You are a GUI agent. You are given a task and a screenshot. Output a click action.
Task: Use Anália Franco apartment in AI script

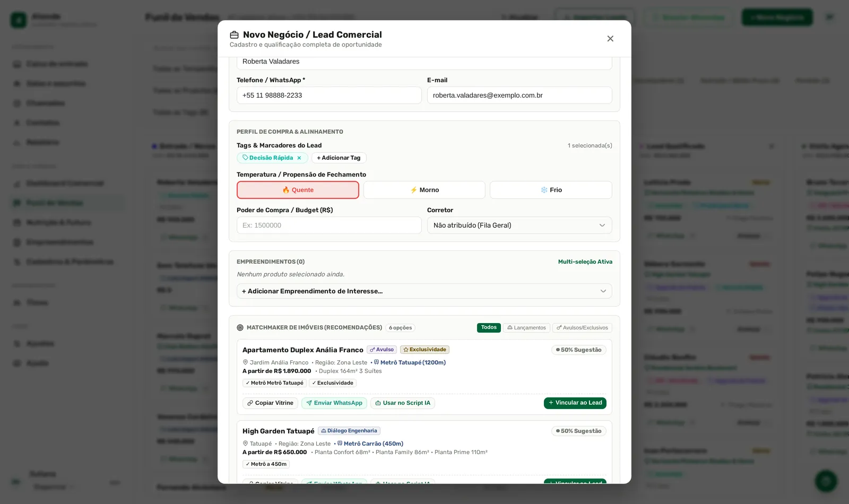tap(403, 403)
